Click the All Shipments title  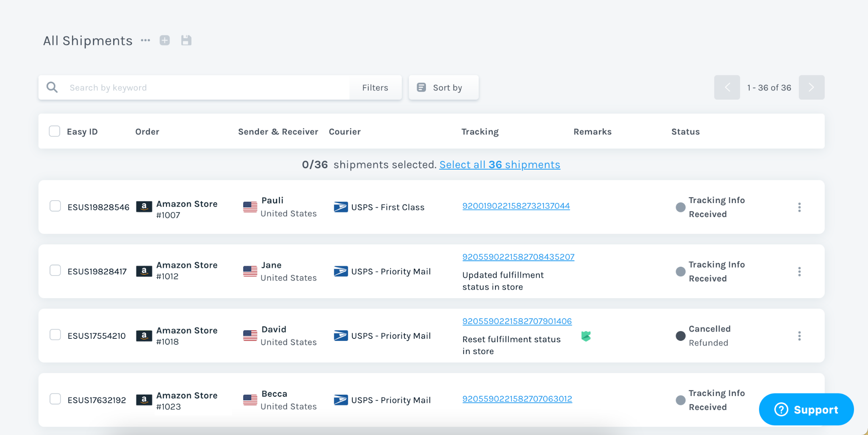point(88,41)
